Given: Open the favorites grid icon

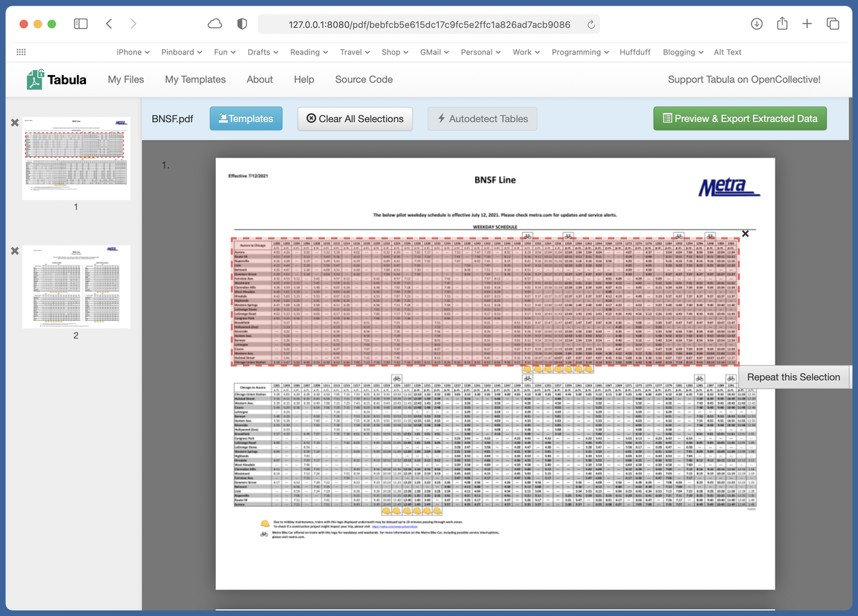Looking at the screenshot, I should click(21, 52).
